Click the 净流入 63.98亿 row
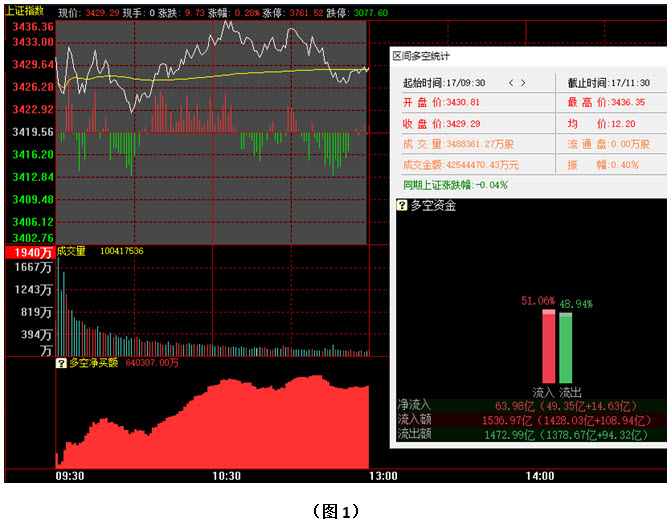This screenshot has height=532, width=671. (x=531, y=406)
